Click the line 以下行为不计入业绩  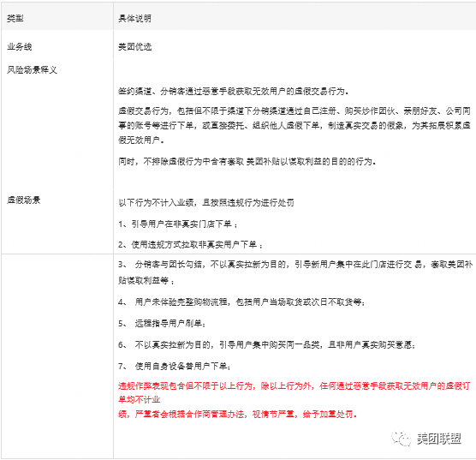pos(206,202)
